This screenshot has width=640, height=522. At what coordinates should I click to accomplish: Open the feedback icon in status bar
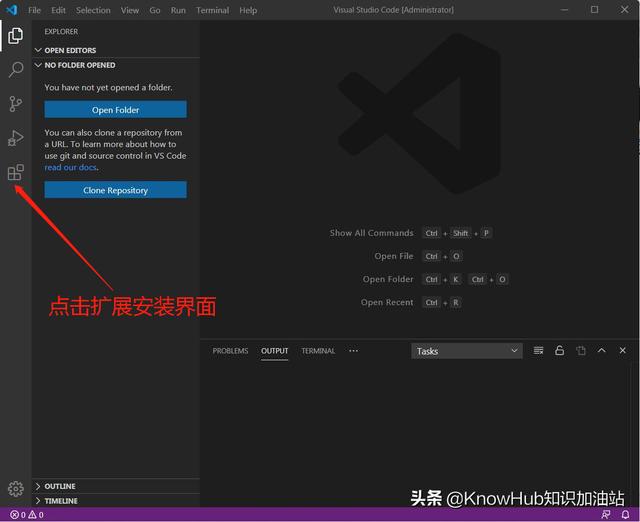click(x=606, y=515)
